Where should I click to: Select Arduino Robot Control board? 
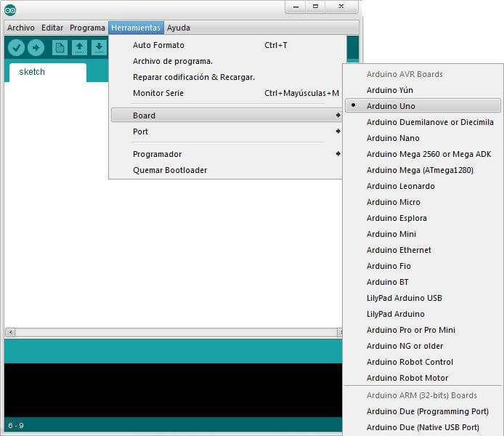423,362
